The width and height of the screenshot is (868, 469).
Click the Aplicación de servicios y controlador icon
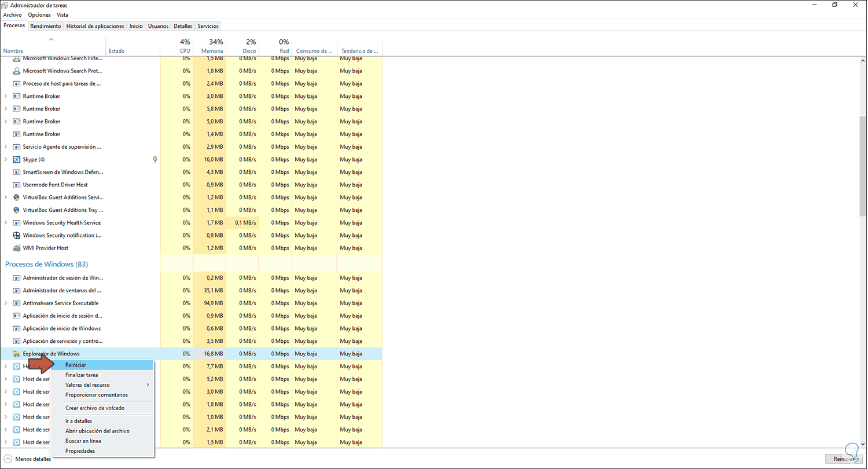point(16,342)
